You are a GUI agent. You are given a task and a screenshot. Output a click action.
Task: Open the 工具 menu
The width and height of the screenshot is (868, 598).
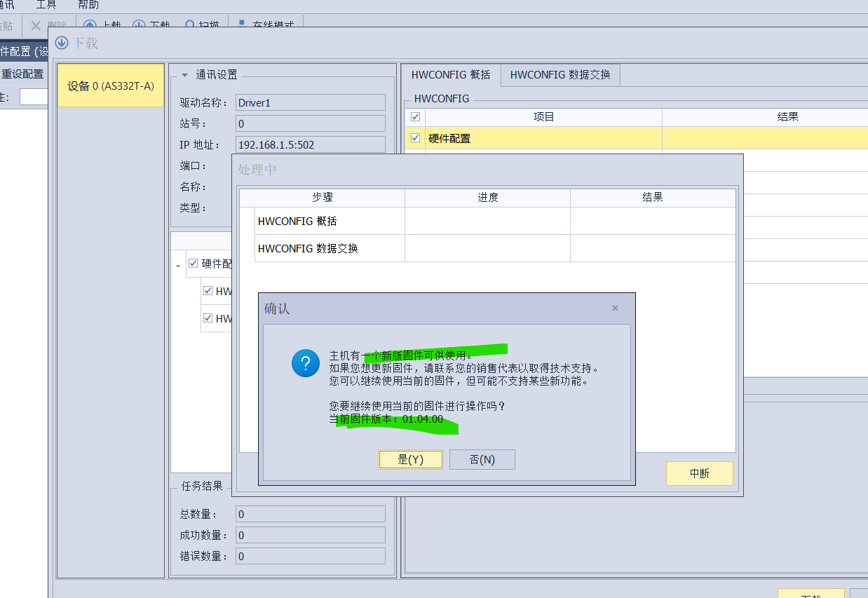[46, 5]
